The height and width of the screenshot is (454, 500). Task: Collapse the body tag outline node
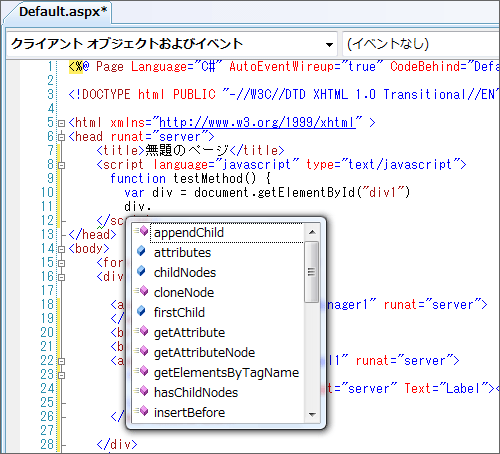coord(61,249)
